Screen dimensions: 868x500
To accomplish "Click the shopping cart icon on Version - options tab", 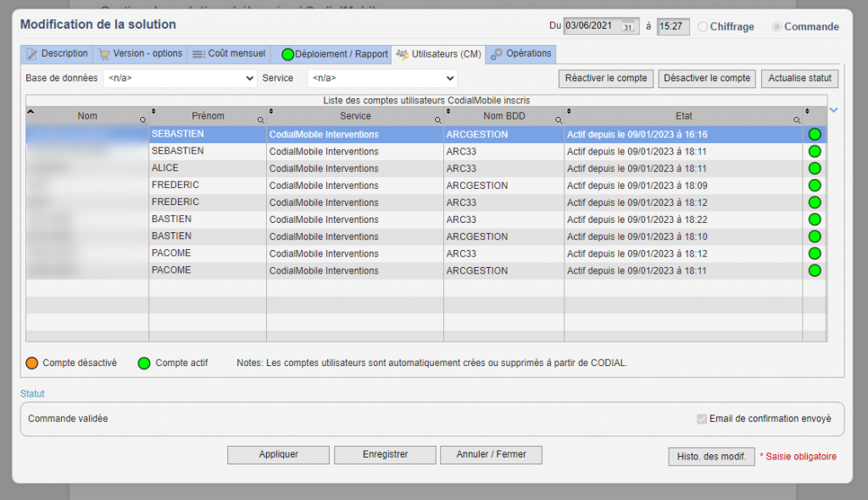I will coord(103,53).
